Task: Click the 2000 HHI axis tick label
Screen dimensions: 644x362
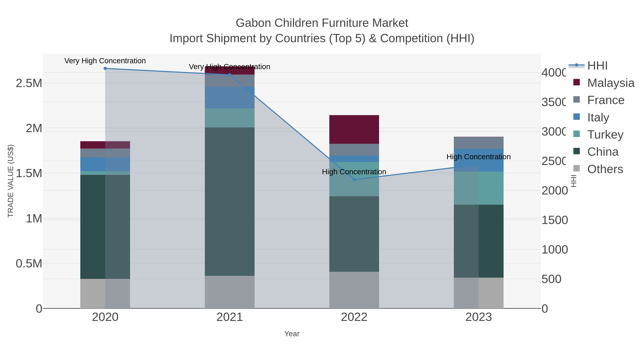Action: pos(555,191)
